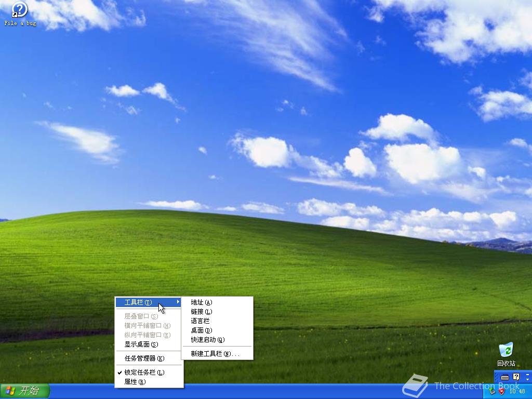532x399 pixels.
Task: Click the language bar keyboard icon
Action: point(505,377)
